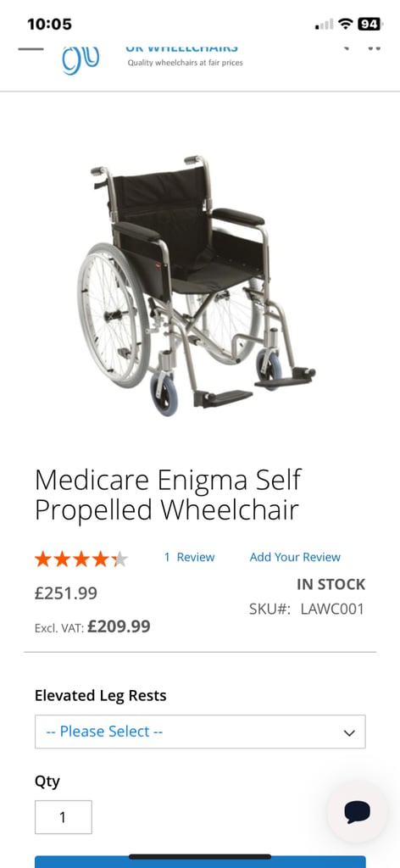Tap the cellular signal bars icon
Screen dimensions: 400x868
click(325, 25)
